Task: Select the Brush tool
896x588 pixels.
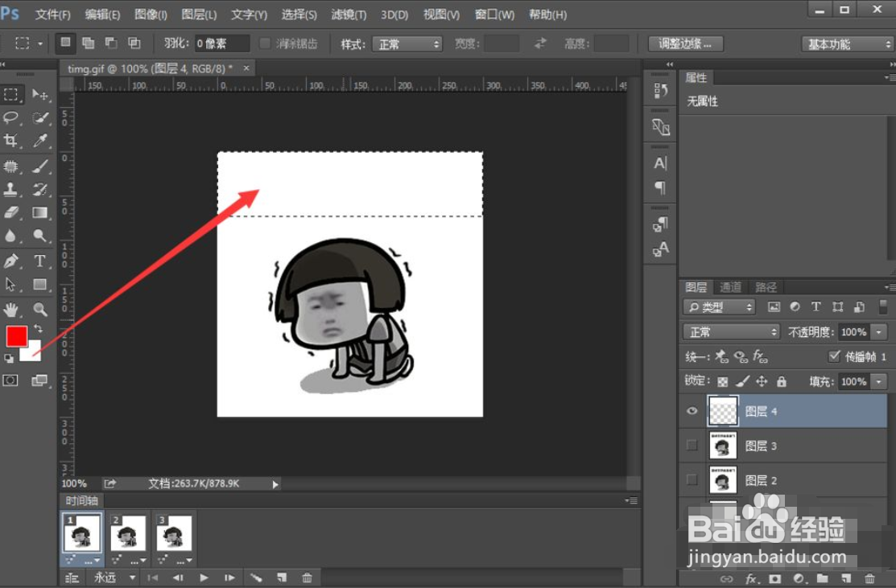Action: click(39, 167)
